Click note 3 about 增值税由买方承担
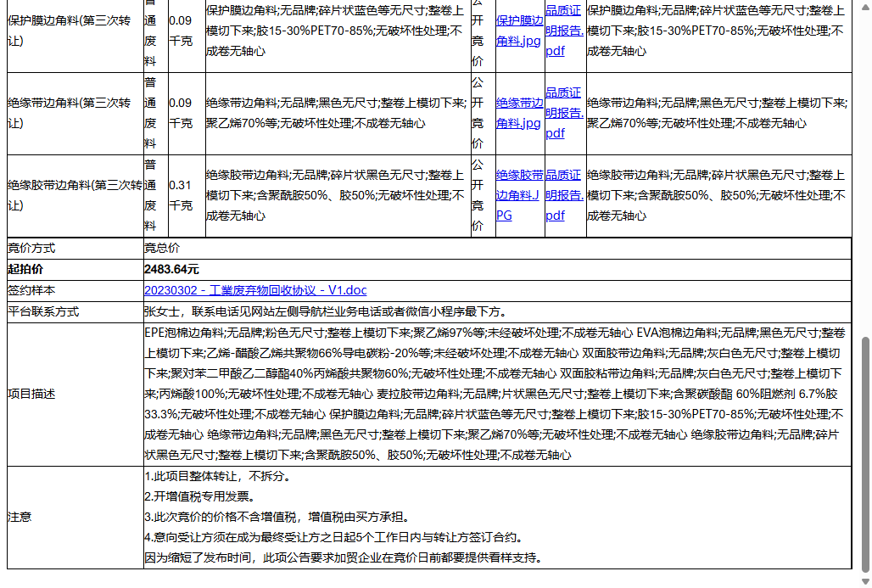872x588 pixels. 277,517
